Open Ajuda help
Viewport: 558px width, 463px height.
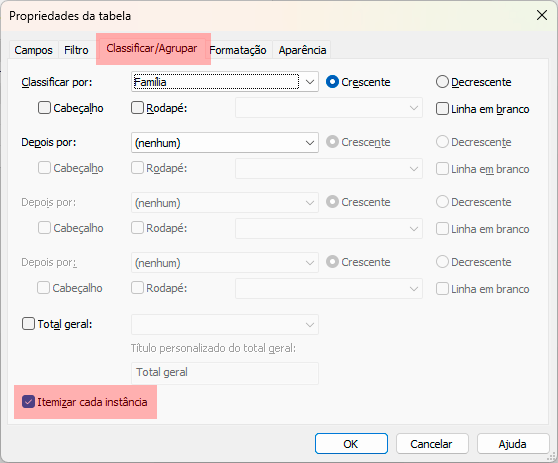click(x=513, y=443)
